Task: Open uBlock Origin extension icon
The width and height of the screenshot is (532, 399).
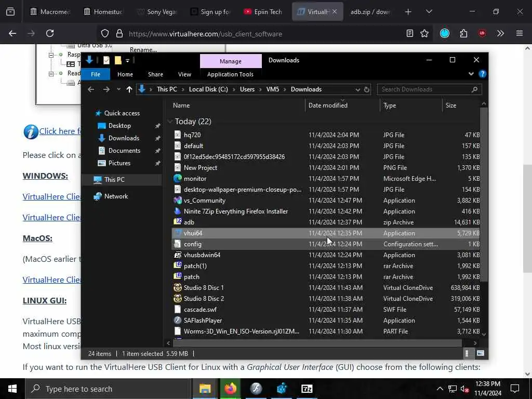Action: pos(482,33)
